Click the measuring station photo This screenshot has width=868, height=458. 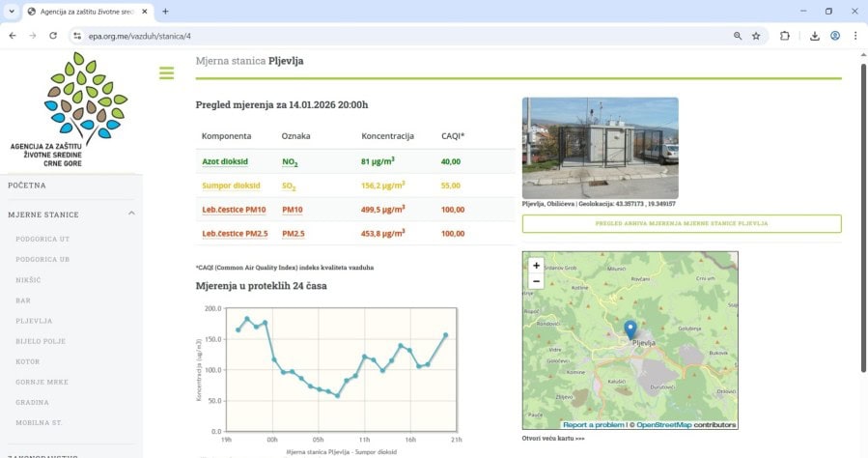point(600,148)
